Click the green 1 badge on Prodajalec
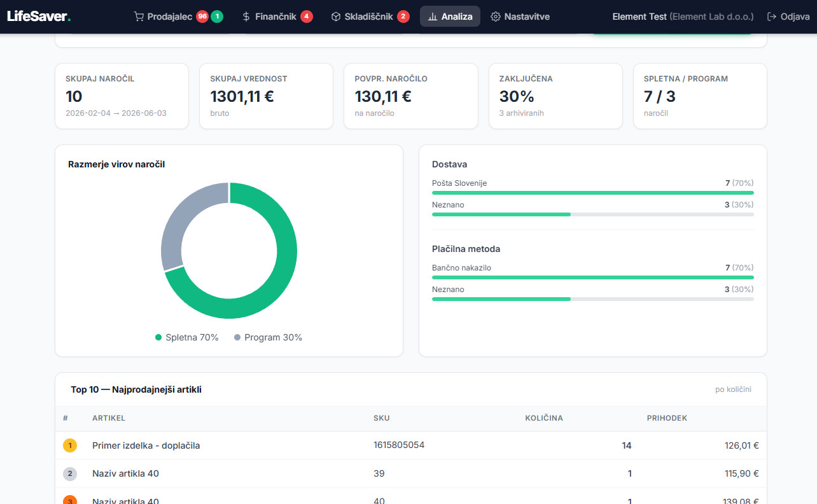This screenshot has width=817, height=504. [x=217, y=17]
